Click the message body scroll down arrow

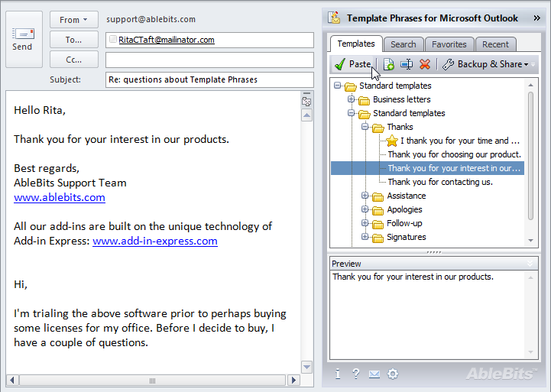[x=306, y=367]
